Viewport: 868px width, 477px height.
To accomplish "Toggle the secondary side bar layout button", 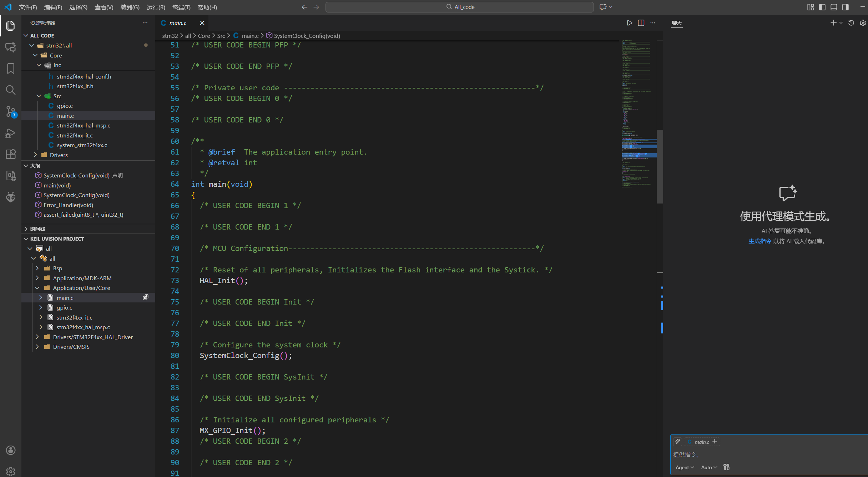I will [846, 7].
